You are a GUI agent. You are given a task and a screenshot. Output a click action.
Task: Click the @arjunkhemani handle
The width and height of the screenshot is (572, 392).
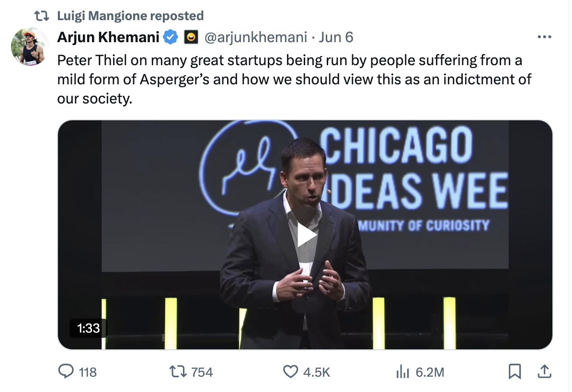pyautogui.click(x=255, y=37)
